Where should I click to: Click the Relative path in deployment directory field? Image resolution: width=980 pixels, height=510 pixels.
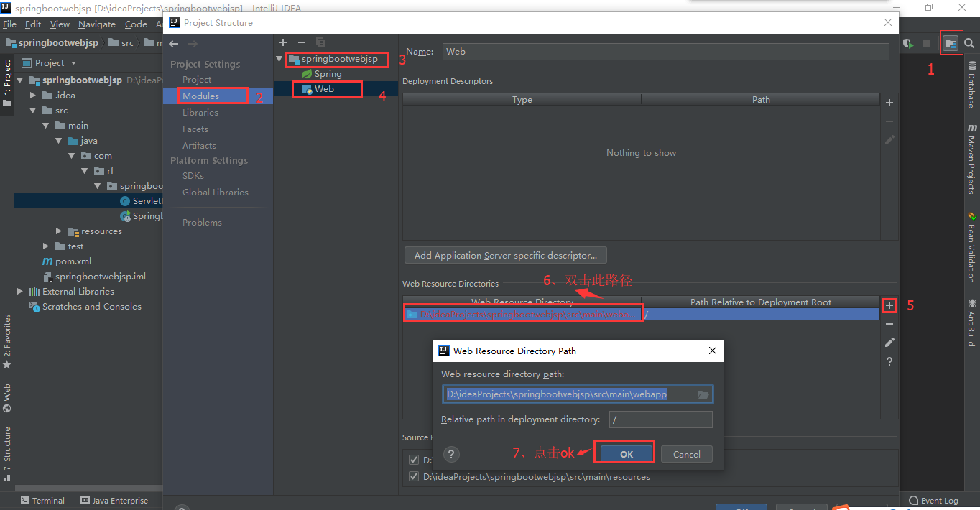(660, 419)
